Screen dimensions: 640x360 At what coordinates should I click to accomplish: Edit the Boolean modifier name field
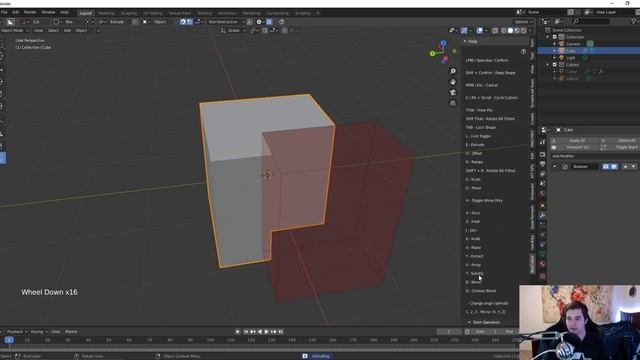click(x=584, y=167)
